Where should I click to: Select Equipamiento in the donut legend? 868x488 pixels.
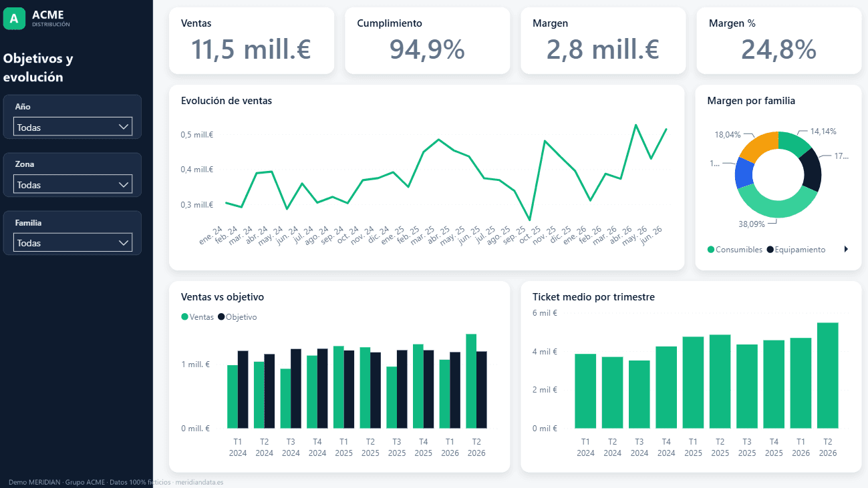tap(796, 250)
